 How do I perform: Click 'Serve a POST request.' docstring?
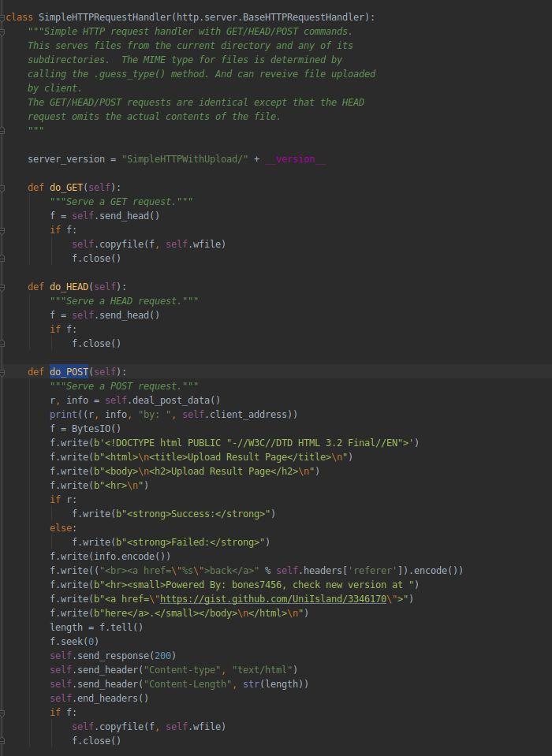pyautogui.click(x=124, y=386)
